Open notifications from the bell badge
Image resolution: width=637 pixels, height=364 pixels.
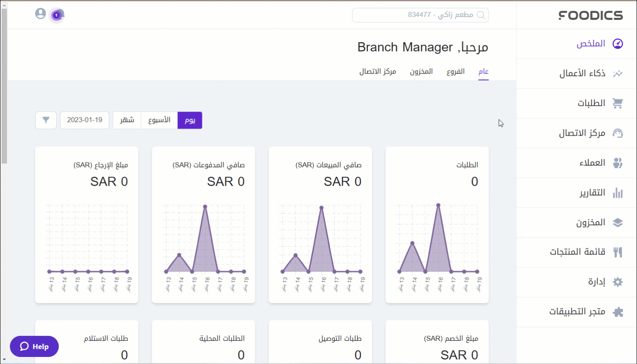click(x=56, y=15)
